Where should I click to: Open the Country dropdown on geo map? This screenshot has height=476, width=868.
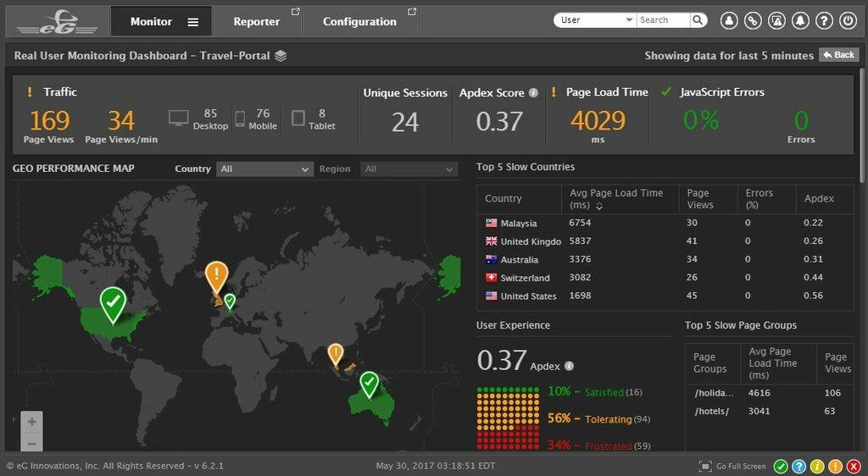coord(265,169)
